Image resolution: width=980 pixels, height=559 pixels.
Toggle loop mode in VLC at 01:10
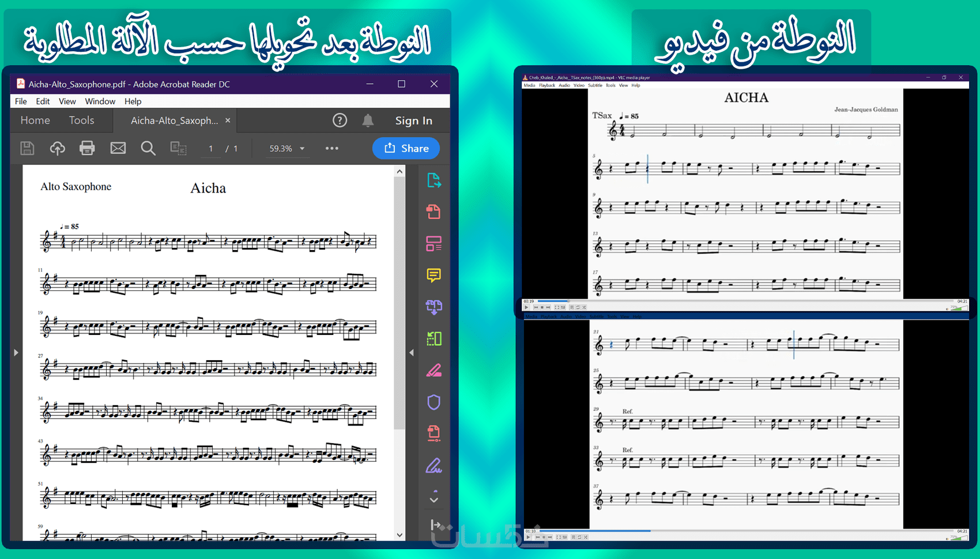(x=580, y=537)
